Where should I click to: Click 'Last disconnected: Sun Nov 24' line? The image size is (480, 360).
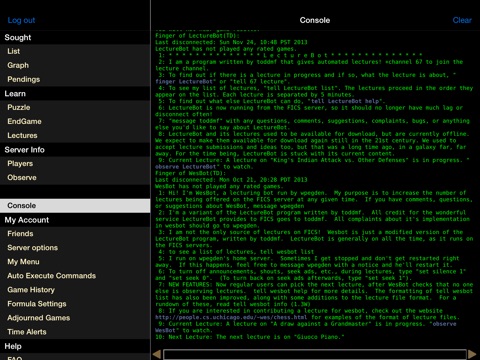click(x=231, y=42)
